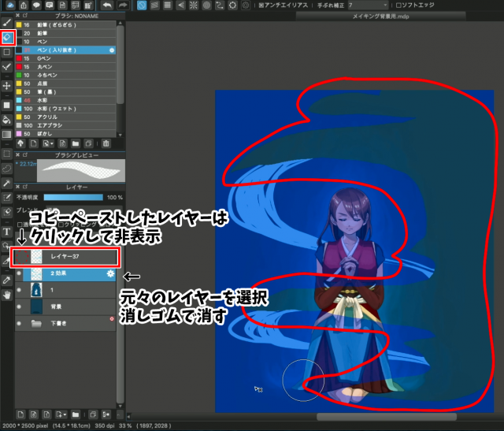Toggle visibility of 背景 layer
The width and height of the screenshot is (504, 431).
pos(19,307)
